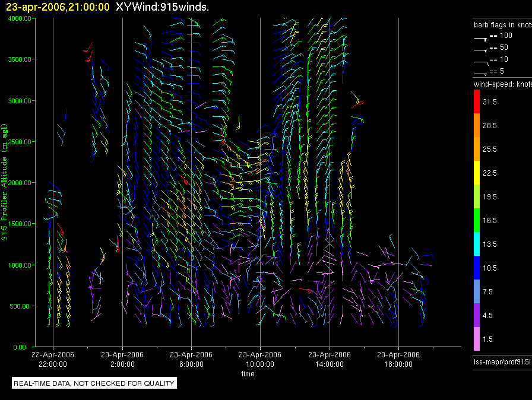The image size is (532, 400).
Task: Click the 3000.00 altitude tick label
Action: [x=20, y=101]
